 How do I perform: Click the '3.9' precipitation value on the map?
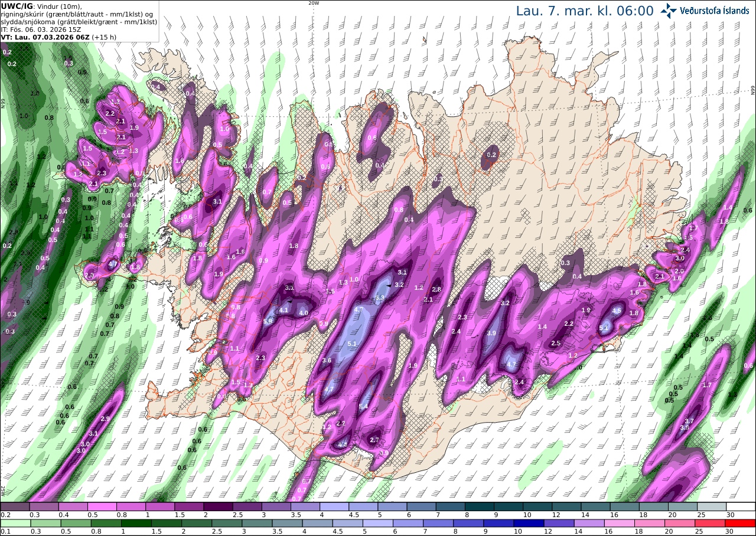pos(491,333)
